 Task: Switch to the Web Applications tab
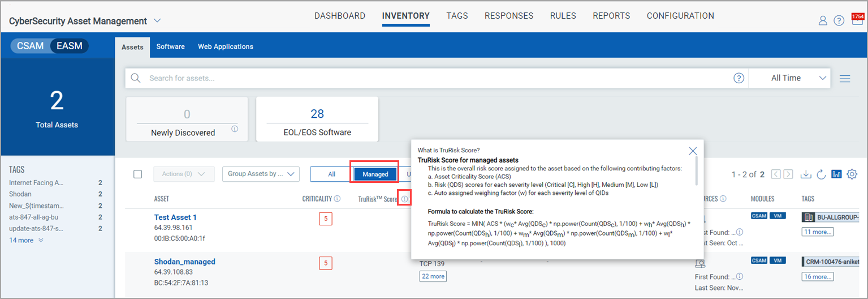(x=226, y=46)
